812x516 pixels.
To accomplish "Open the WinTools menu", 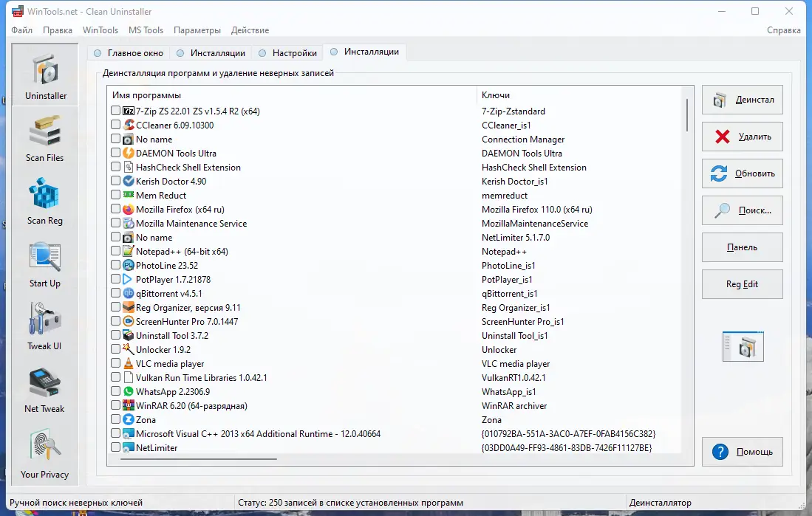I will tap(100, 30).
